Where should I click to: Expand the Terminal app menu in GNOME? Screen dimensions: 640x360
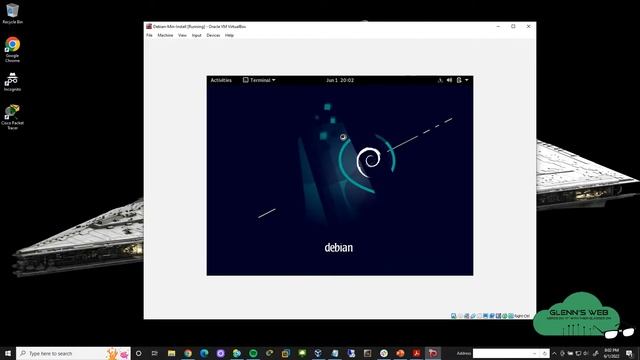coord(259,80)
